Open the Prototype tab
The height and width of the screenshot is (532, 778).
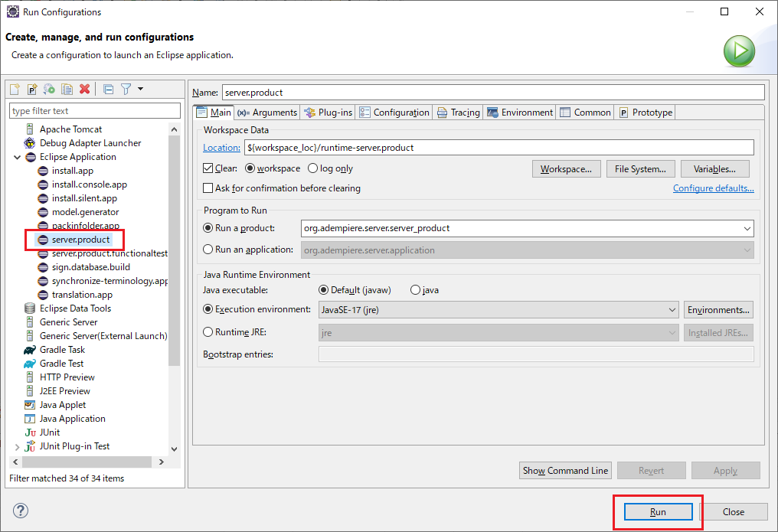click(646, 113)
